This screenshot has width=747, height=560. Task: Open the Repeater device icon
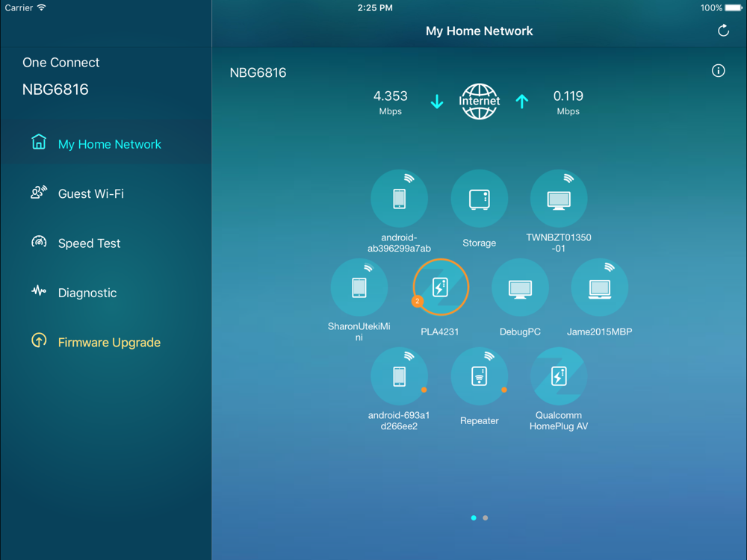pos(479,376)
